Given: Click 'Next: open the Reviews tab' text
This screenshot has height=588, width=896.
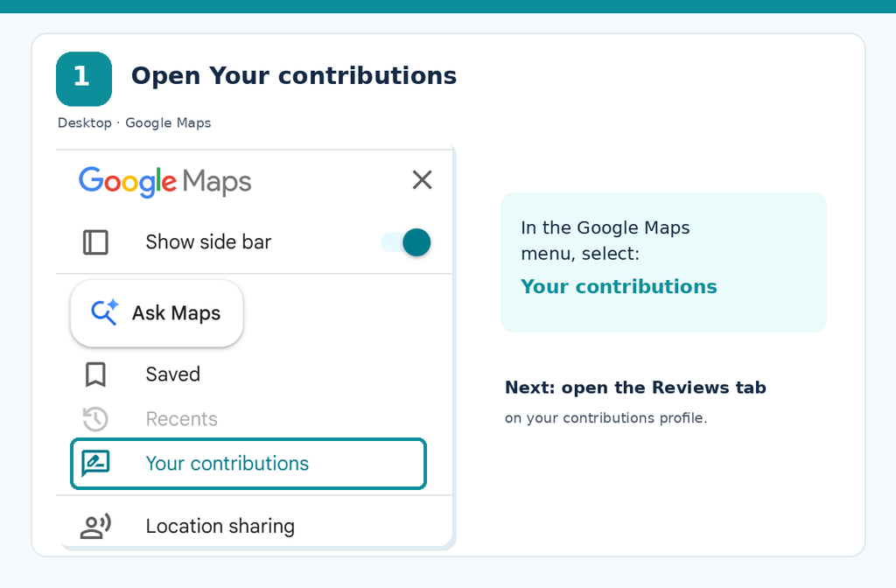Looking at the screenshot, I should 635,388.
